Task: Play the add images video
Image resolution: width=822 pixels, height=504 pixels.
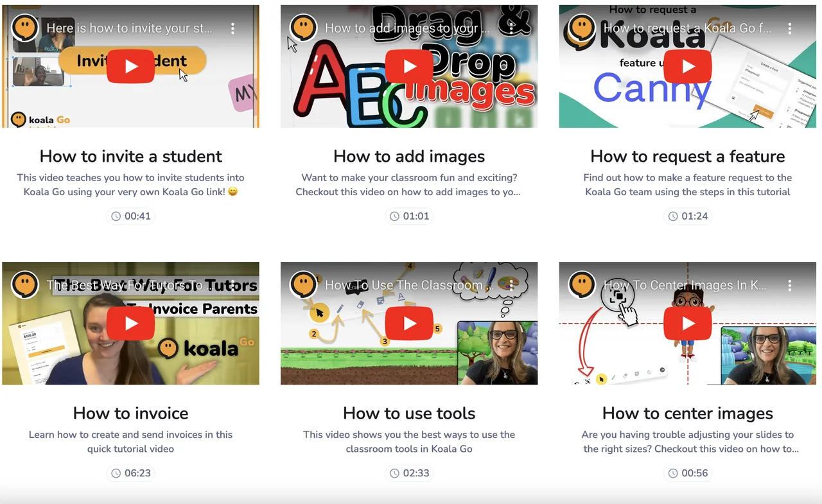Action: pos(409,67)
